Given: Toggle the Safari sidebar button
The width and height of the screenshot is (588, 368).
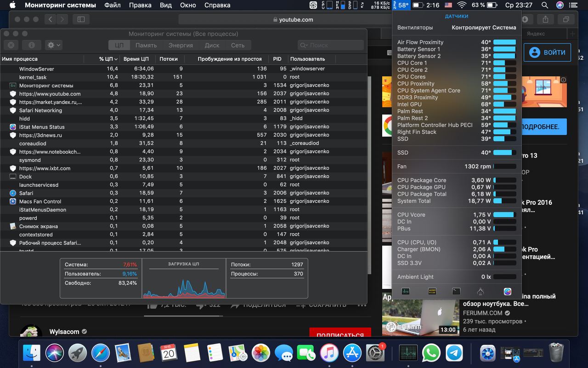Looking at the screenshot, I should pyautogui.click(x=81, y=19).
